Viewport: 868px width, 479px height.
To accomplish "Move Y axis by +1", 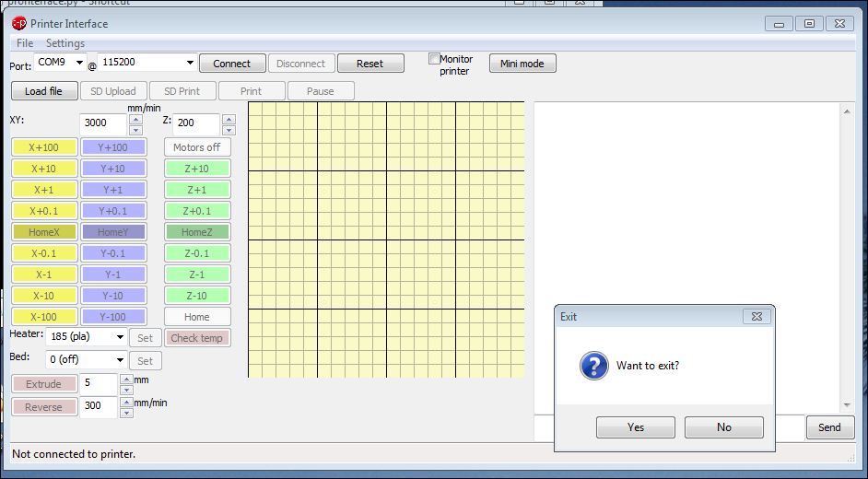I will tap(113, 190).
